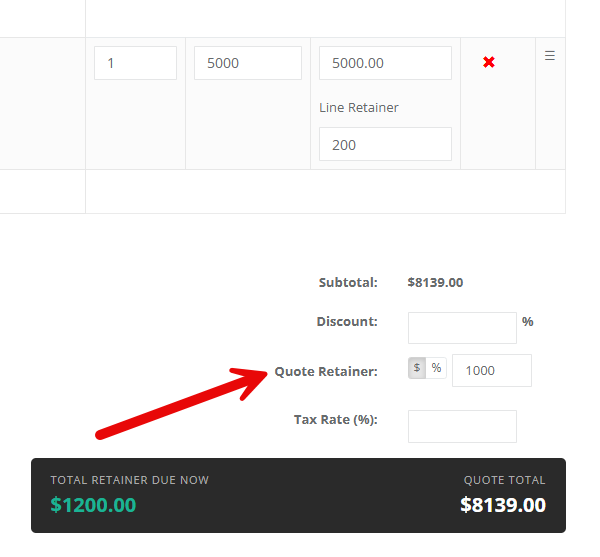600x557 pixels.
Task: Click the Line Retainer label
Action: 359,107
